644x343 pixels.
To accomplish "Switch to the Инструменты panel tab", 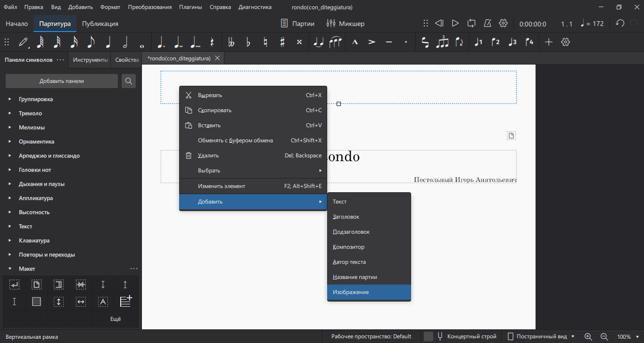I will pos(91,60).
